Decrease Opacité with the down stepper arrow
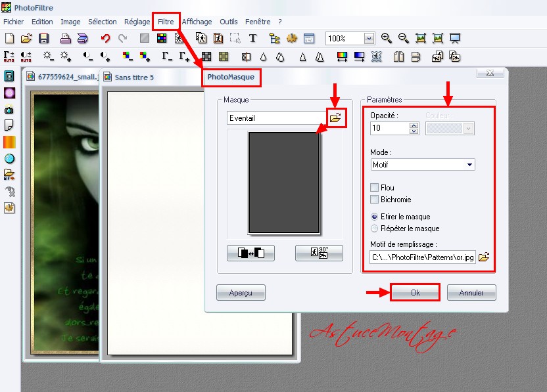 coord(414,131)
